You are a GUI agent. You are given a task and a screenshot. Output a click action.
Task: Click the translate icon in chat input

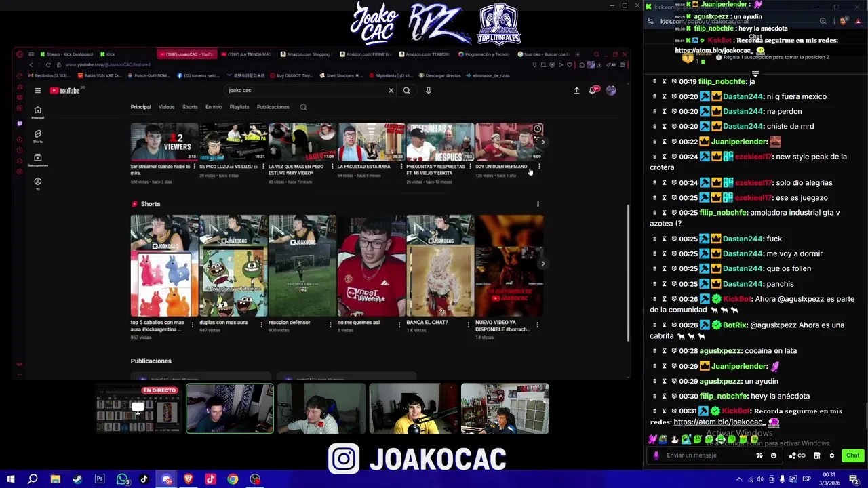[759, 455]
